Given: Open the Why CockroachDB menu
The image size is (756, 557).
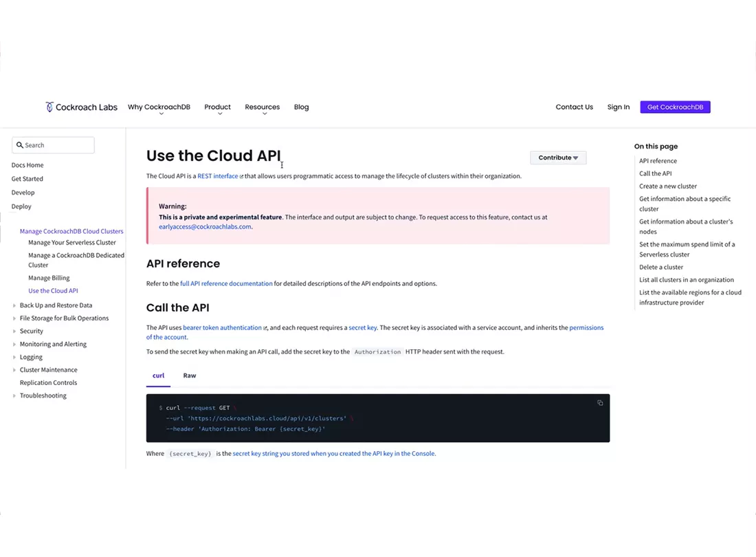Looking at the screenshot, I should coord(159,107).
